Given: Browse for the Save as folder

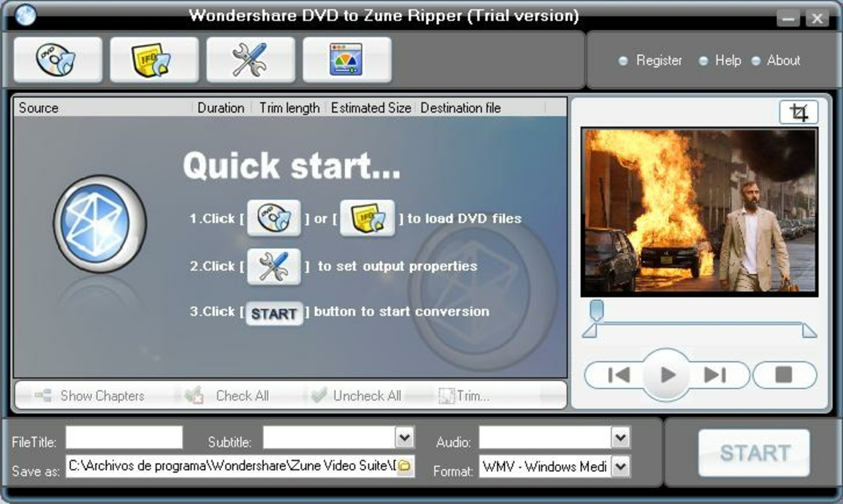Looking at the screenshot, I should 405,467.
